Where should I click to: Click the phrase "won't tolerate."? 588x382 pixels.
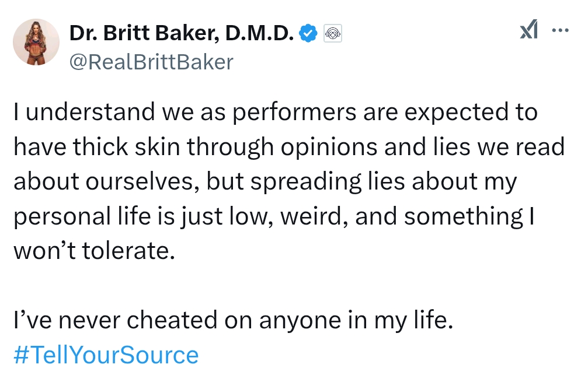click(x=95, y=251)
